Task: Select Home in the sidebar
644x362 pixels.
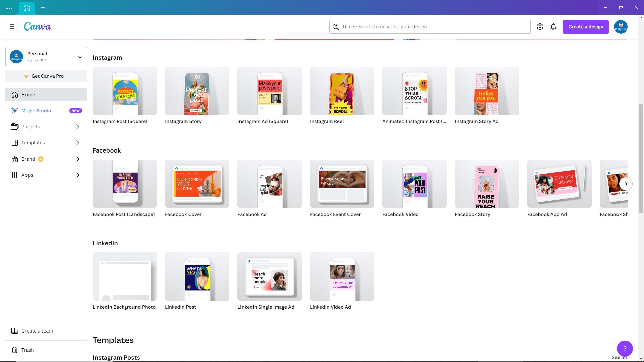Action: pyautogui.click(x=28, y=94)
